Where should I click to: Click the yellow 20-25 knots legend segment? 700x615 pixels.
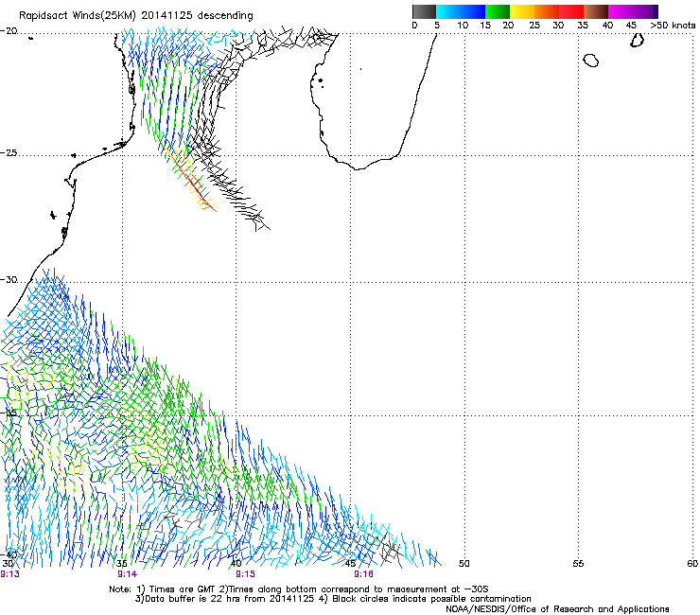[x=522, y=11]
